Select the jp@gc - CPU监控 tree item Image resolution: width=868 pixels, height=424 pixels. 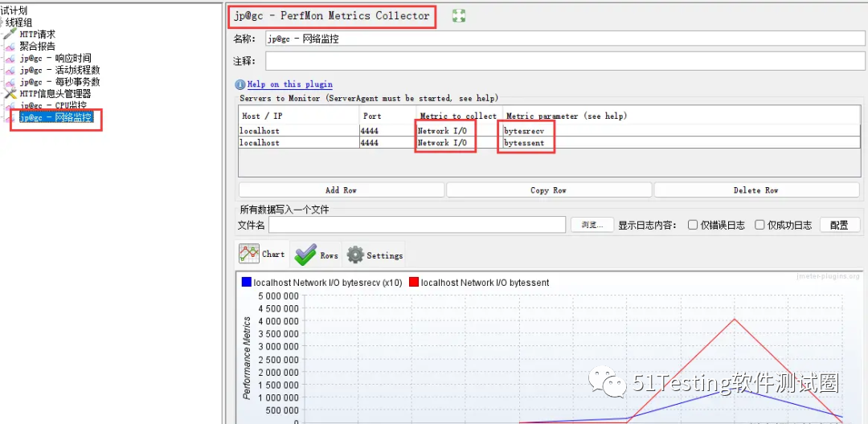53,105
